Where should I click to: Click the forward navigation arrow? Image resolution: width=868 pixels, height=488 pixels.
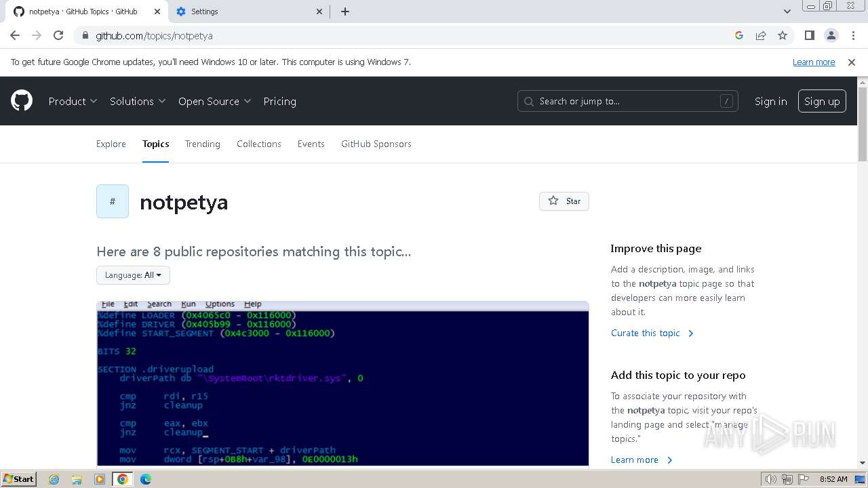tap(37, 35)
